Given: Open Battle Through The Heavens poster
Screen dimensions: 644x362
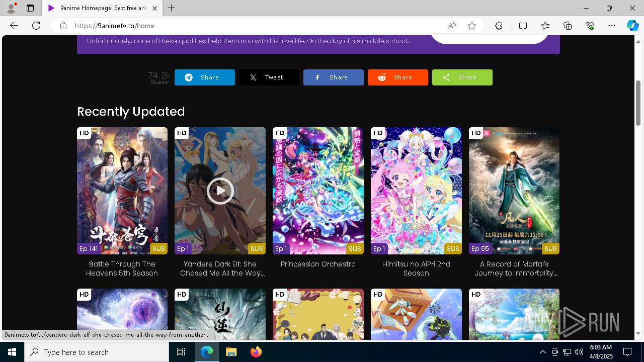Looking at the screenshot, I should [x=122, y=191].
